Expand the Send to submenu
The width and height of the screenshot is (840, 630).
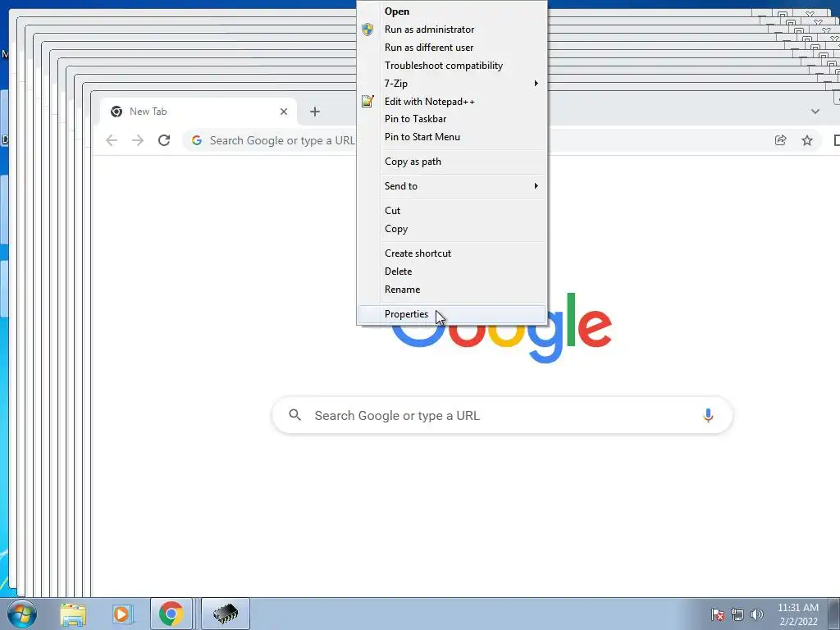[x=452, y=186]
